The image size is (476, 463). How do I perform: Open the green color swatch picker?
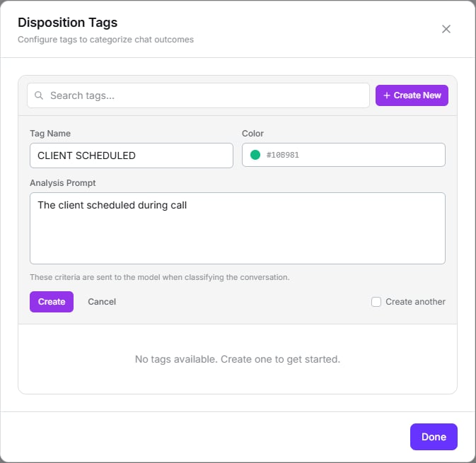255,155
